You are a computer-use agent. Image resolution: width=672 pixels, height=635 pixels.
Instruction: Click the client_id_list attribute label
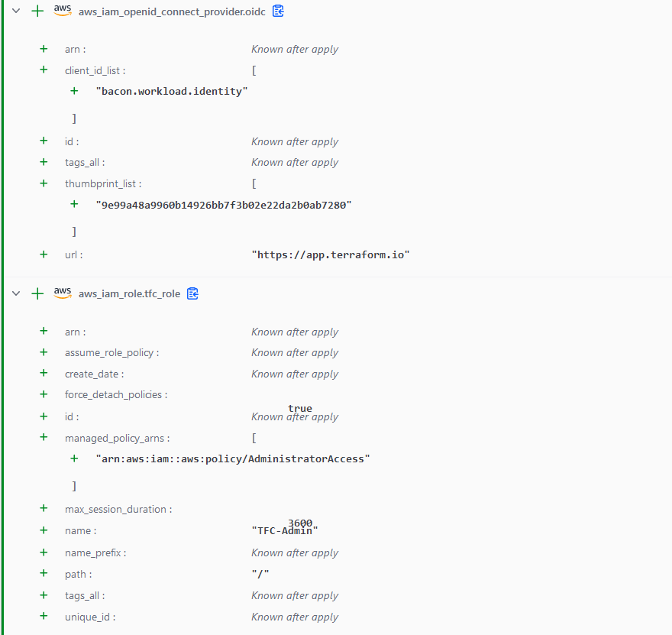click(x=95, y=70)
